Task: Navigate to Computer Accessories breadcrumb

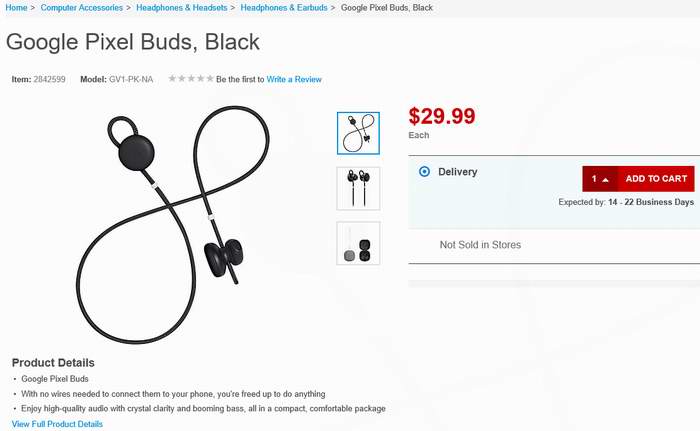Action: (81, 8)
